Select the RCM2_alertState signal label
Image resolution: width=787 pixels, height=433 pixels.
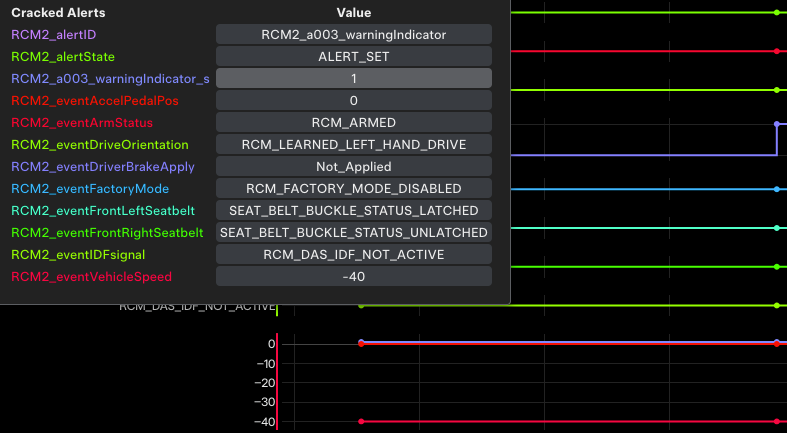click(x=60, y=57)
